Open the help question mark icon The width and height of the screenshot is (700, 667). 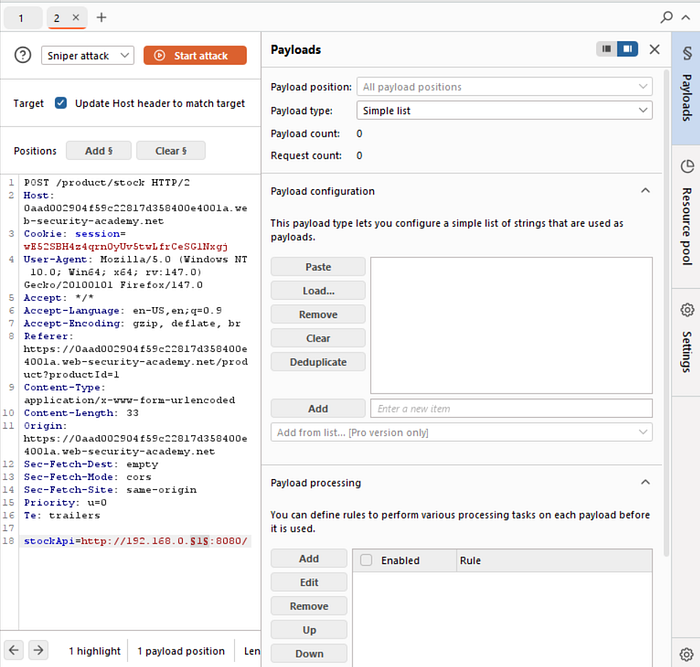point(23,55)
